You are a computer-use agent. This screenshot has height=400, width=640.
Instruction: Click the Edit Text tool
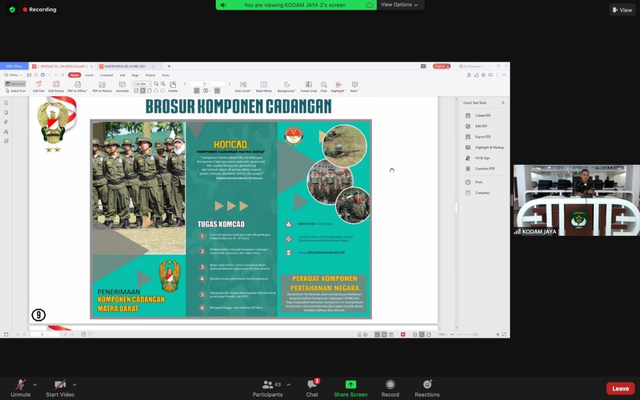tap(38, 87)
